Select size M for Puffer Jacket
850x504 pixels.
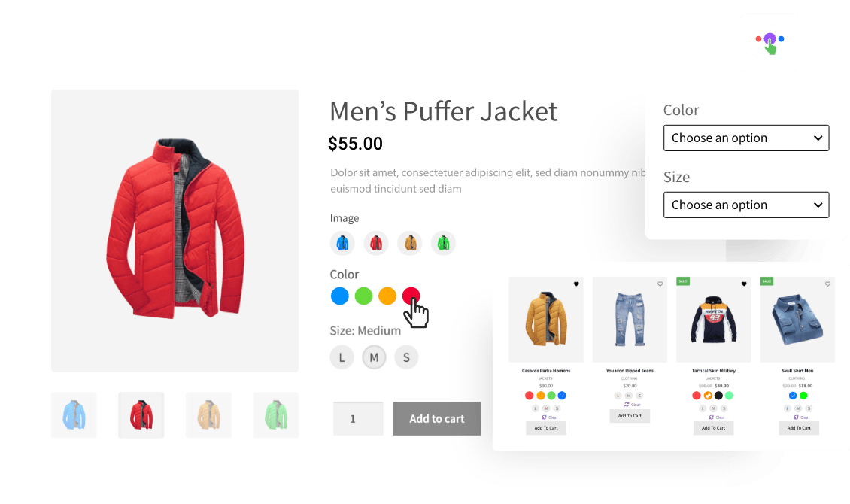374,357
